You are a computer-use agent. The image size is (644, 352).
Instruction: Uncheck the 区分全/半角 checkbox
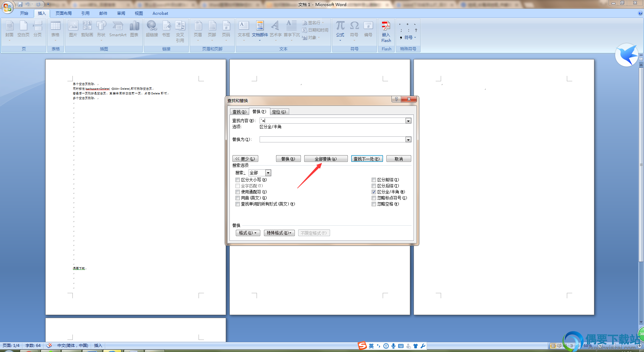(x=374, y=192)
